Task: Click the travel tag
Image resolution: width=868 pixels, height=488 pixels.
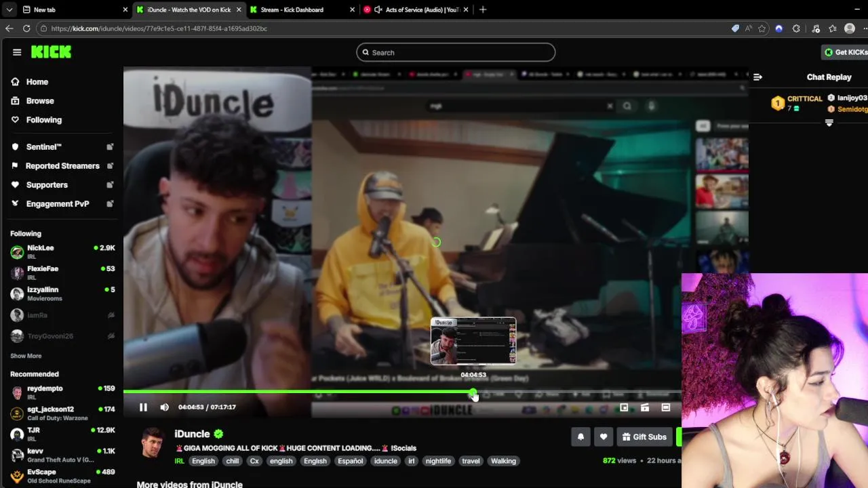Action: tap(471, 461)
